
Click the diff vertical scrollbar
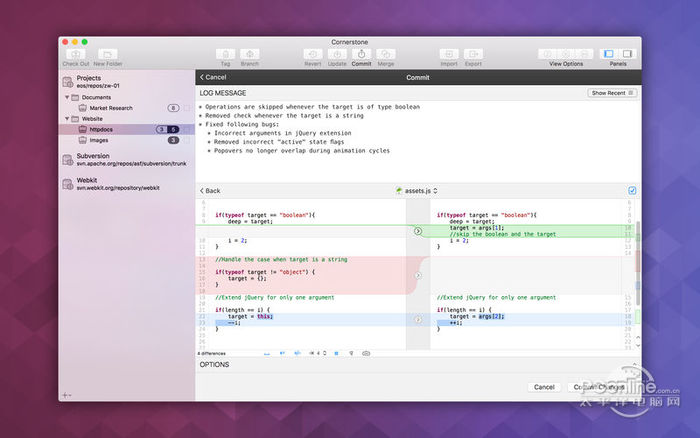coord(638,263)
